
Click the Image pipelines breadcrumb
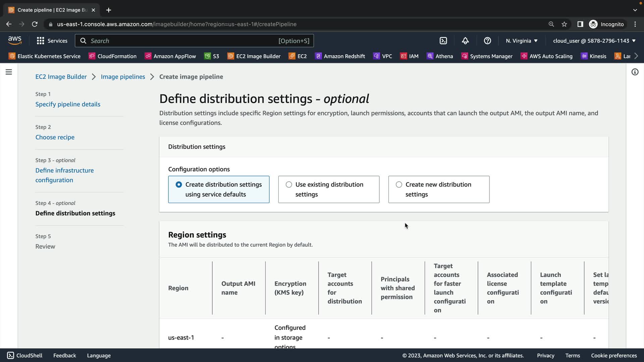click(x=123, y=77)
